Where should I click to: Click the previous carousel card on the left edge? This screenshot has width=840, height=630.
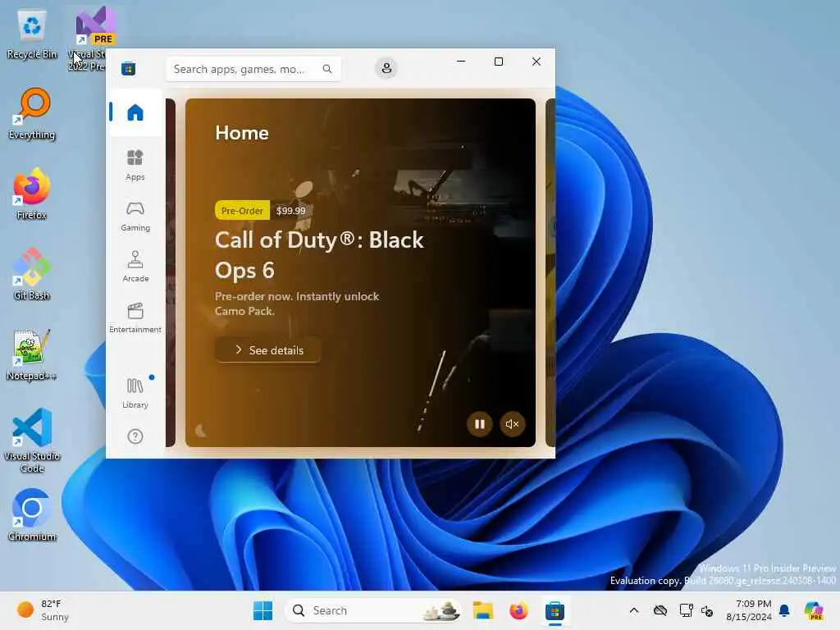171,272
